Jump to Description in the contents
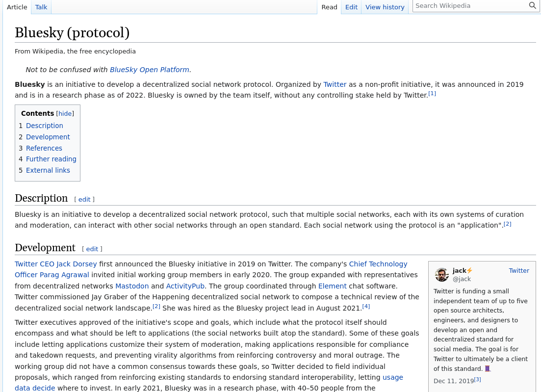 [45, 126]
